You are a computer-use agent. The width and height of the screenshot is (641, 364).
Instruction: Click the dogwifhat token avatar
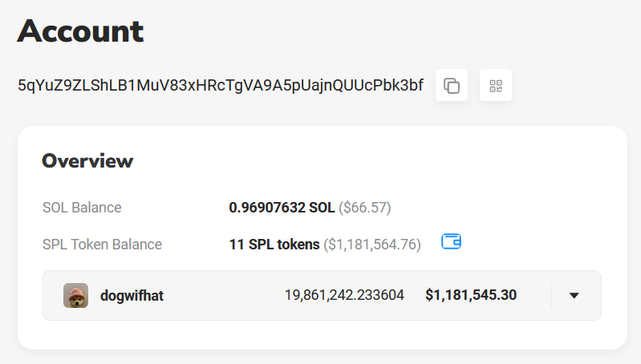click(75, 295)
